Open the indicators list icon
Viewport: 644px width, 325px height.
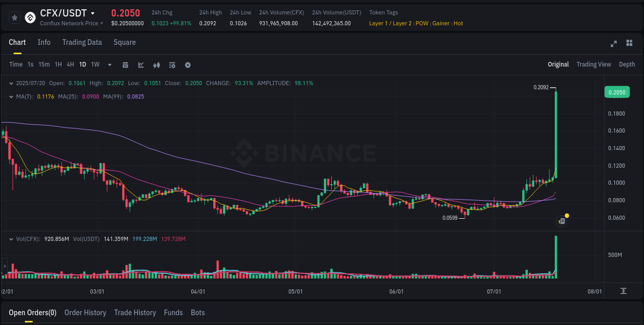coord(172,65)
